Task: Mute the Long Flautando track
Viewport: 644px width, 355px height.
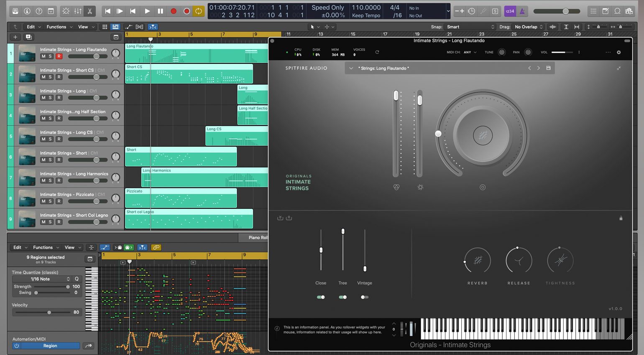Action: (x=43, y=56)
